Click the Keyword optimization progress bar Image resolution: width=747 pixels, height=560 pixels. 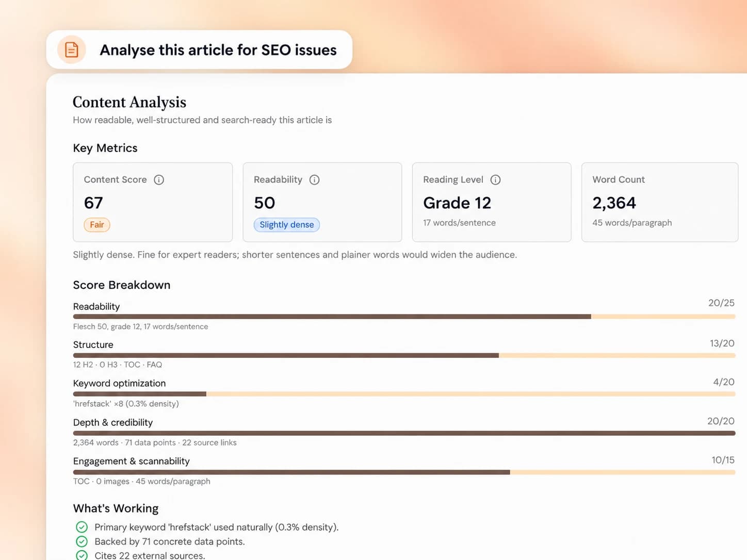click(x=404, y=394)
